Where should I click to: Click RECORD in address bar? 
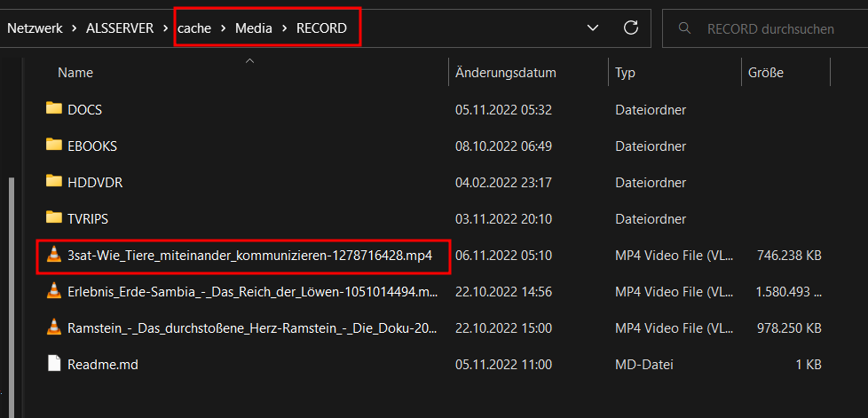click(x=321, y=28)
